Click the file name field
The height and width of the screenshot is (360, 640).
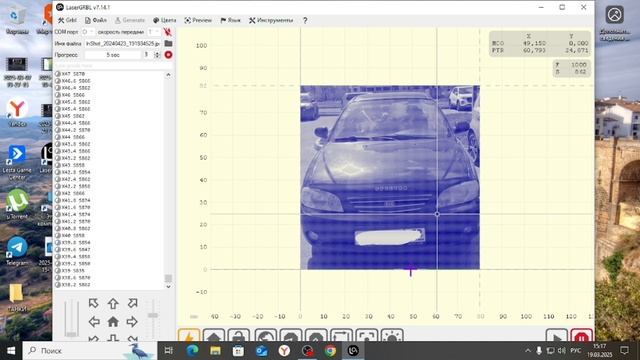pyautogui.click(x=122, y=43)
